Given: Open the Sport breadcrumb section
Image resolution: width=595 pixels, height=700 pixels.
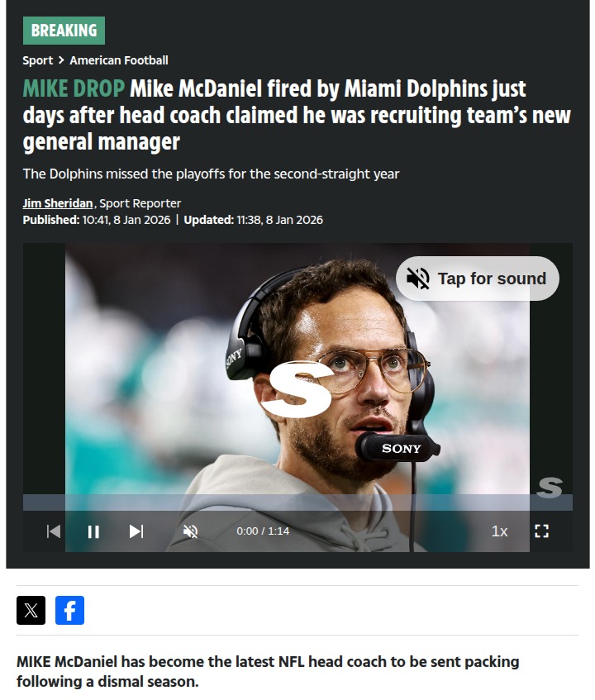Looking at the screenshot, I should 37,60.
